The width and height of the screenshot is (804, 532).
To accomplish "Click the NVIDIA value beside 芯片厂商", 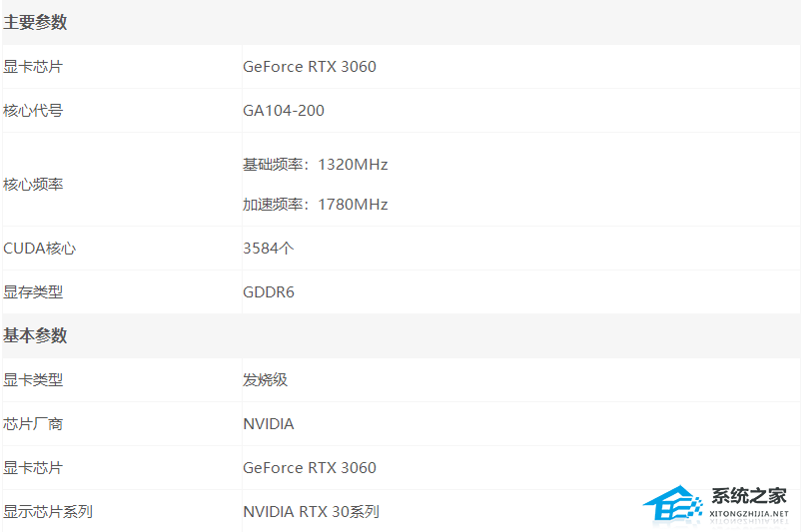I will 269,424.
